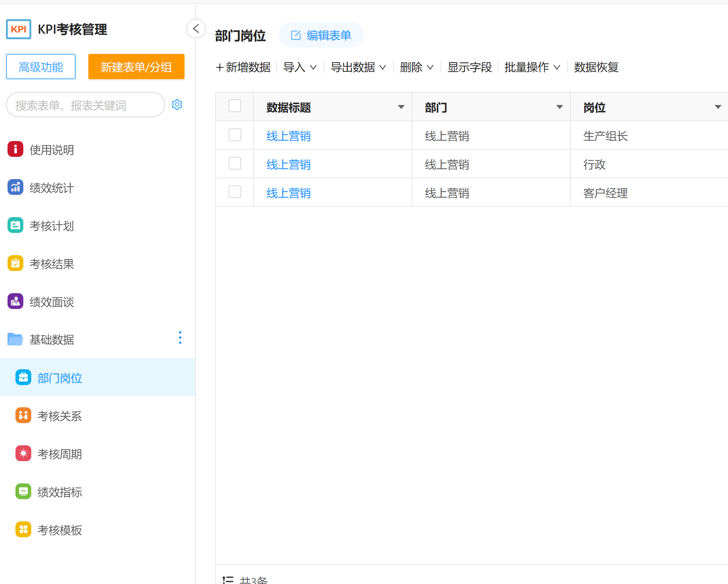Select the checkbox for the 客户经理 row
This screenshot has height=584, width=728.
pos(235,192)
